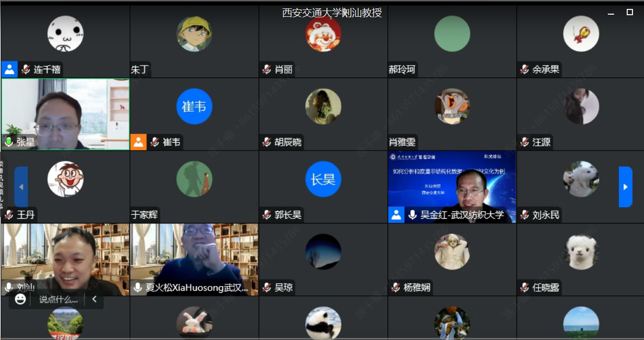This screenshot has width=644, height=340.
Task: Click the 朱丁 participant name label
Action: pyautogui.click(x=139, y=69)
